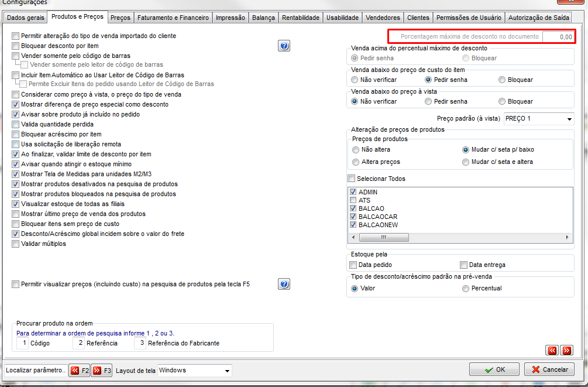Click red previous-page arrow at bottom right
Image resolution: width=588 pixels, height=387 pixels.
point(552,350)
